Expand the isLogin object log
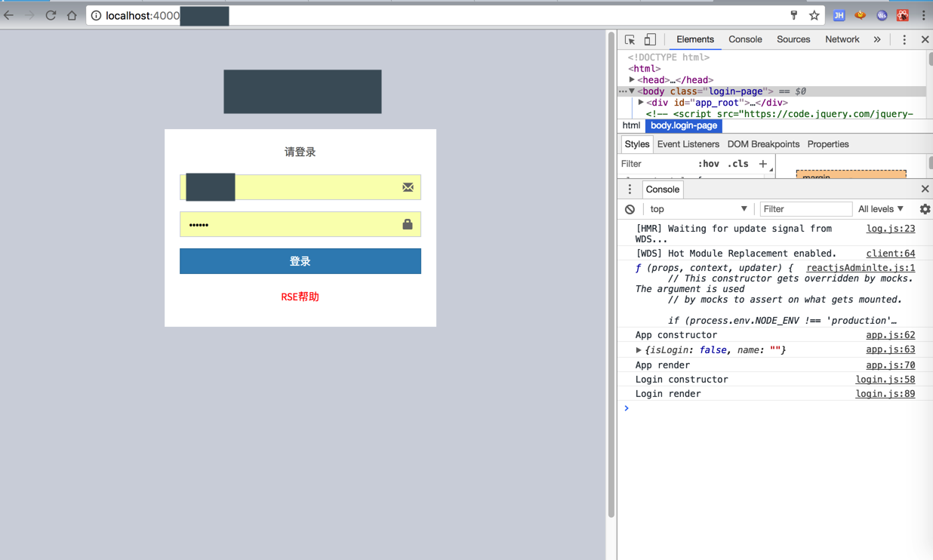This screenshot has width=933, height=560. 639,350
